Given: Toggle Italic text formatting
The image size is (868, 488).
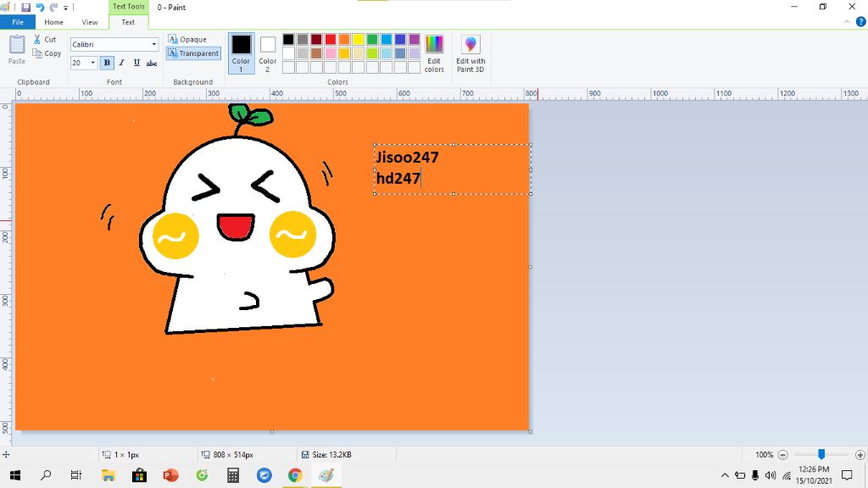Looking at the screenshot, I should (x=121, y=63).
